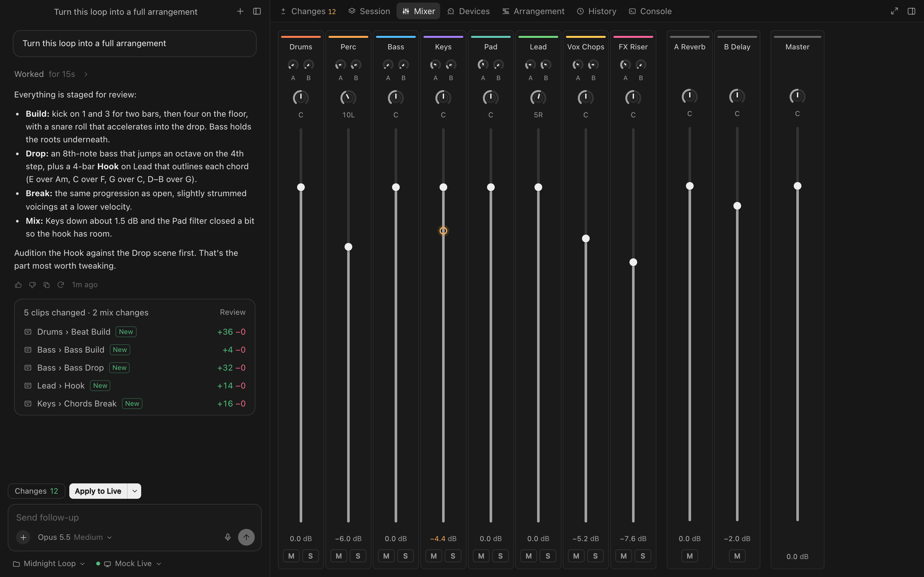
Task: Solo the Keys track
Action: point(453,556)
